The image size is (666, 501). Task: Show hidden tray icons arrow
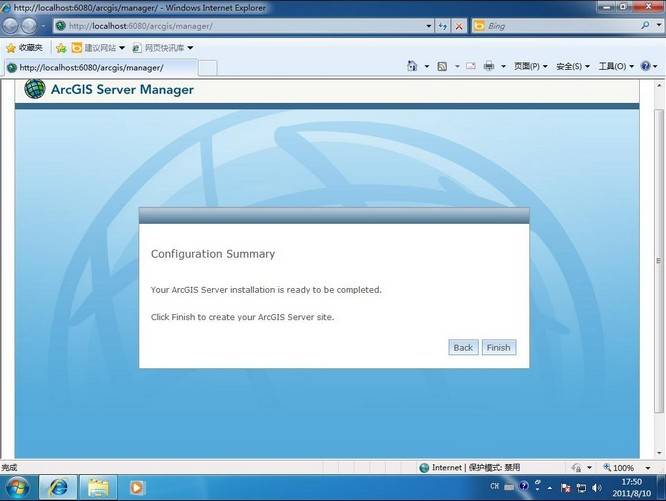tap(550, 488)
